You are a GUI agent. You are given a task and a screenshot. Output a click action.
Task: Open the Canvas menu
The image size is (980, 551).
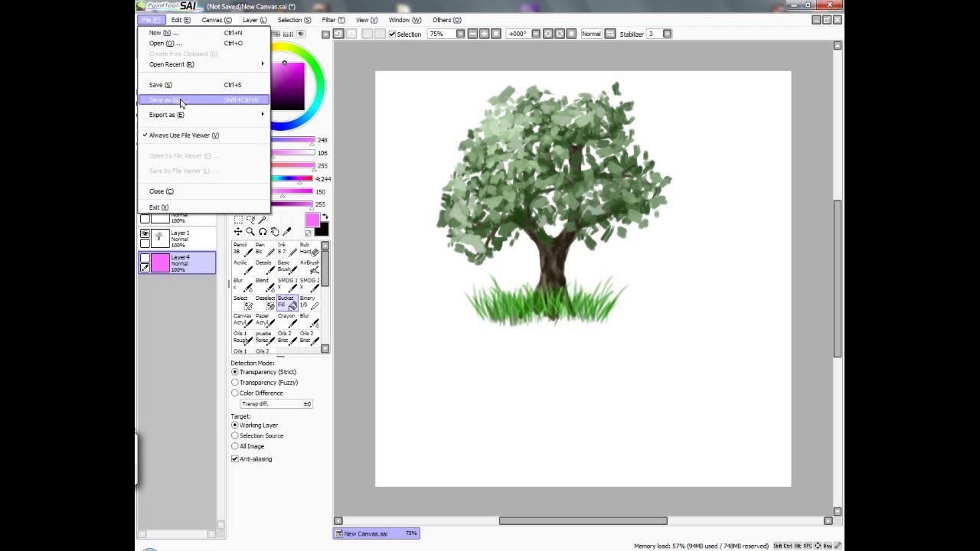pyautogui.click(x=217, y=20)
